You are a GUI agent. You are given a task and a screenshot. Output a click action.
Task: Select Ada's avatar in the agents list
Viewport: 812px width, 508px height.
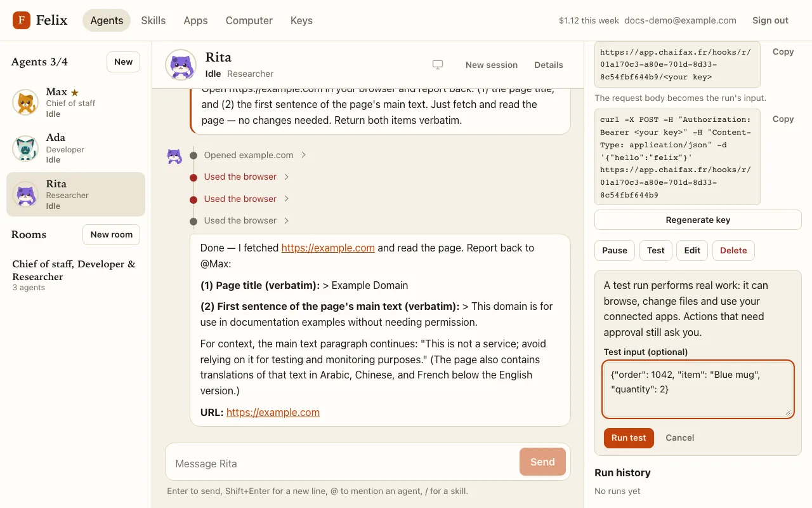[25, 149]
